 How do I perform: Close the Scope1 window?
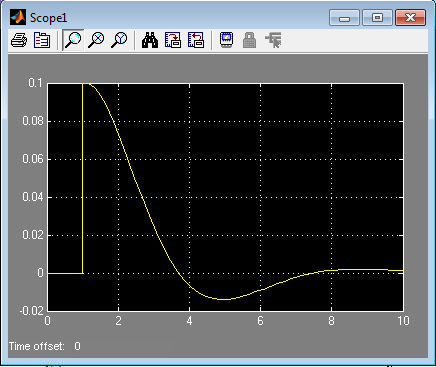click(410, 18)
